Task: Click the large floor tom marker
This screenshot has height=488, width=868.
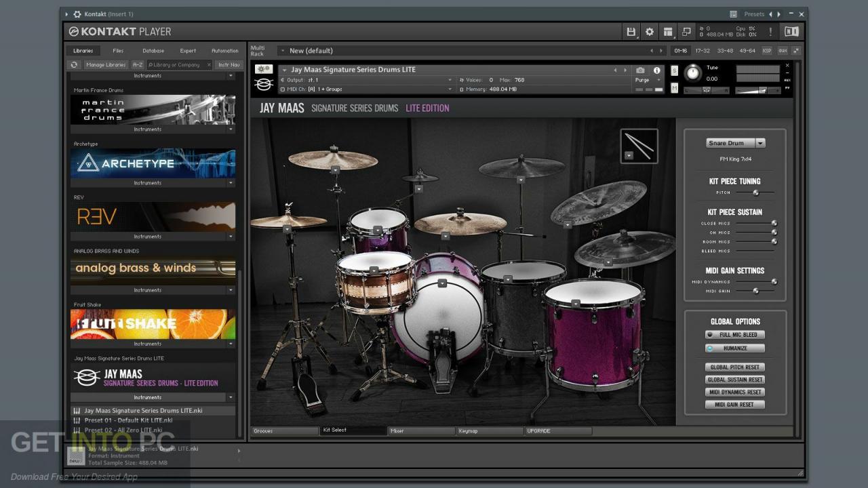Action: pos(575,304)
